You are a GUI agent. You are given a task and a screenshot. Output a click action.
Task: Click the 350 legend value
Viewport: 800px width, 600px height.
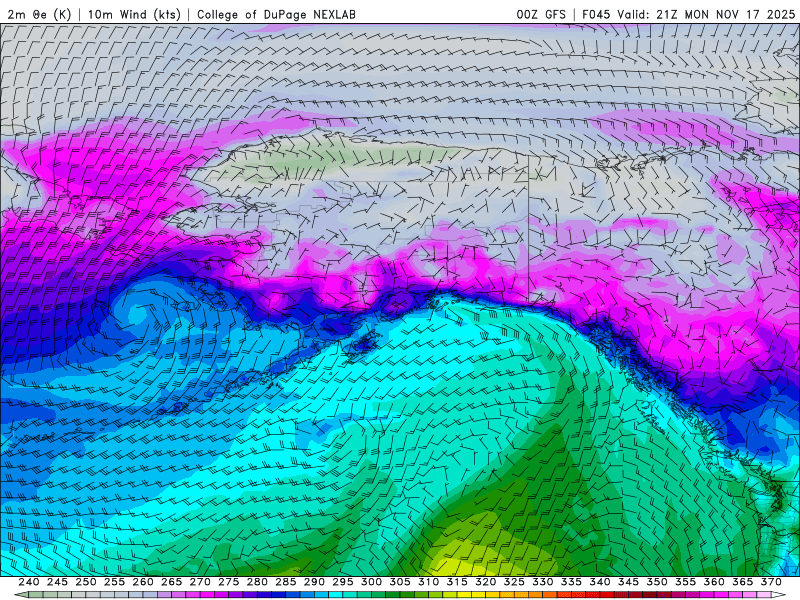657,582
